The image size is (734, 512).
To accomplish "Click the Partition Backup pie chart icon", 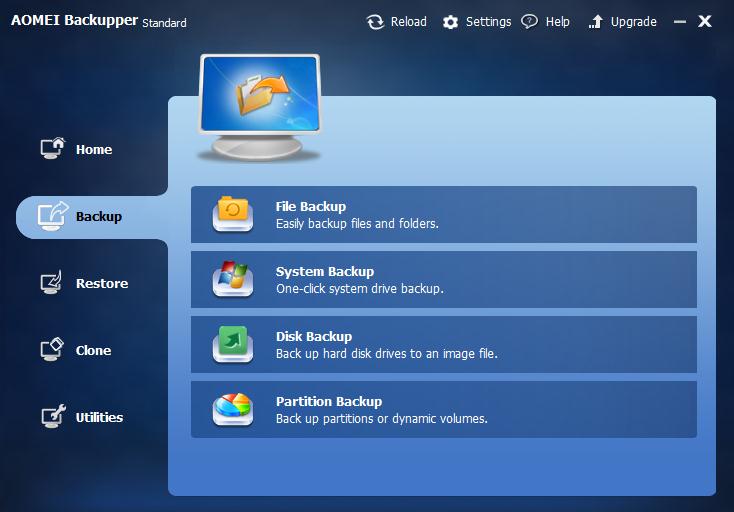I will coord(233,409).
